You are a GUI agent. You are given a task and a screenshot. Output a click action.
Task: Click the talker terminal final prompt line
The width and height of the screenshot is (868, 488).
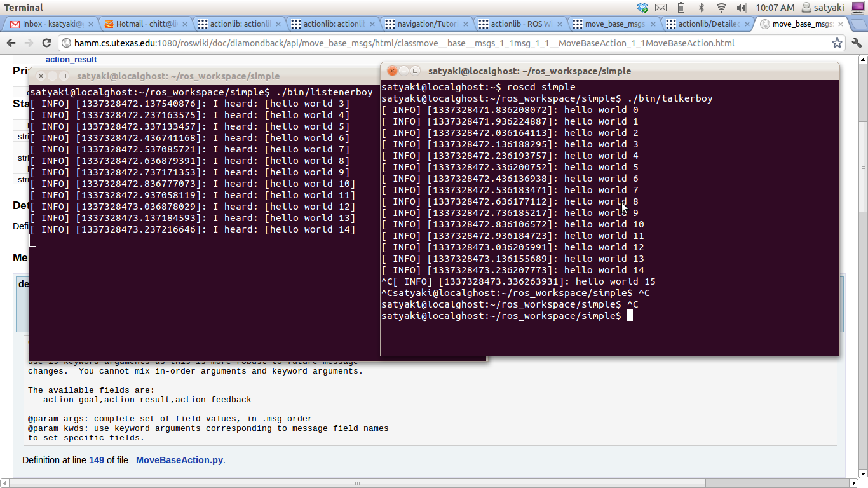[507, 316]
